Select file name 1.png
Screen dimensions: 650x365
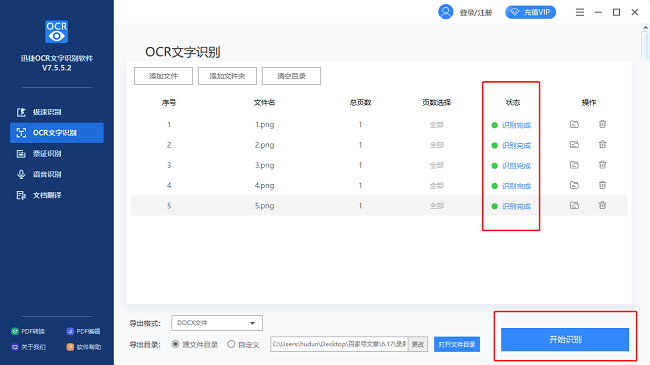[264, 124]
